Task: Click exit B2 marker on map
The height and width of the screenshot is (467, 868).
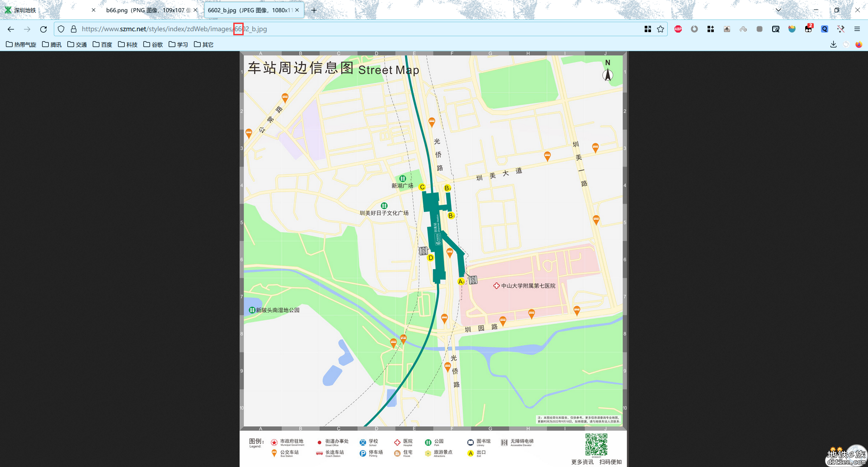Action: click(447, 188)
